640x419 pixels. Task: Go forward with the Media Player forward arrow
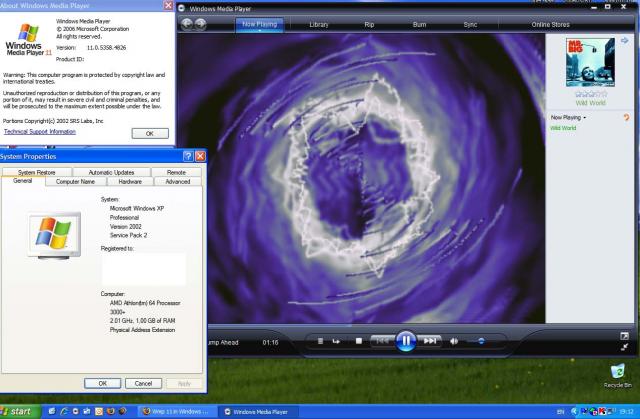(200, 24)
